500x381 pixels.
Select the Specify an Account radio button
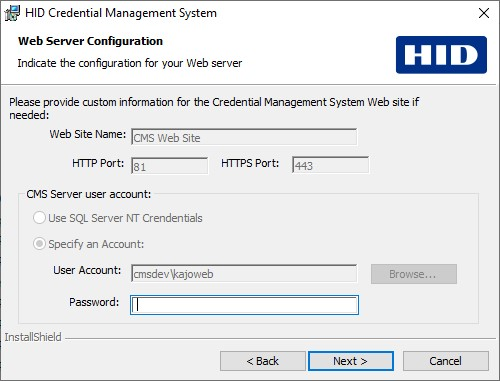pos(39,244)
